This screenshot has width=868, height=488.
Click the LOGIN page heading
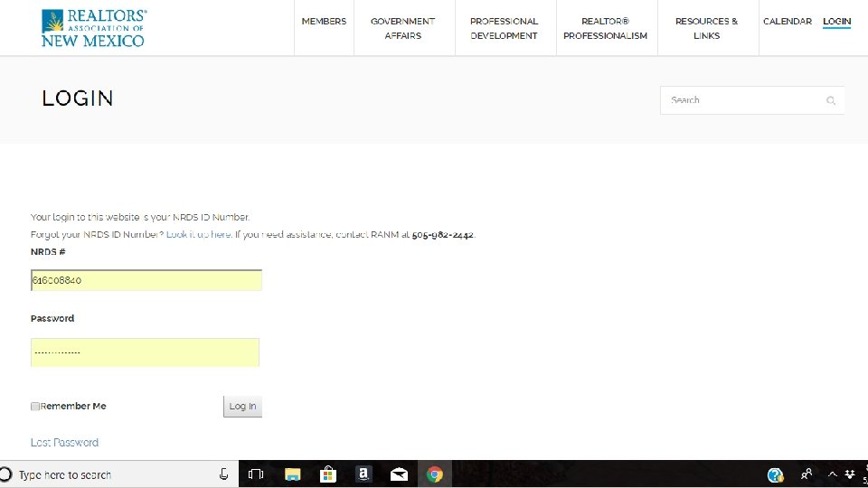tap(78, 99)
